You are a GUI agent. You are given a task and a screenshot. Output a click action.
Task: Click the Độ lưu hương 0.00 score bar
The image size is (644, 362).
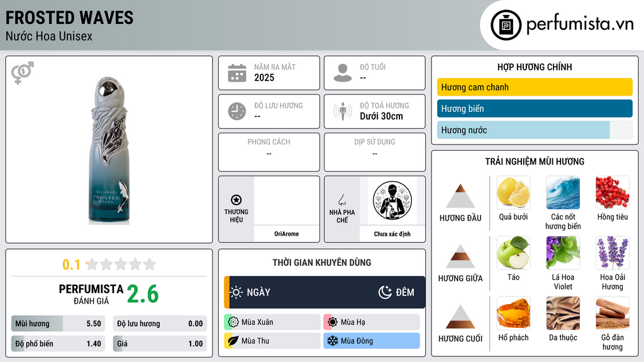[x=160, y=324]
